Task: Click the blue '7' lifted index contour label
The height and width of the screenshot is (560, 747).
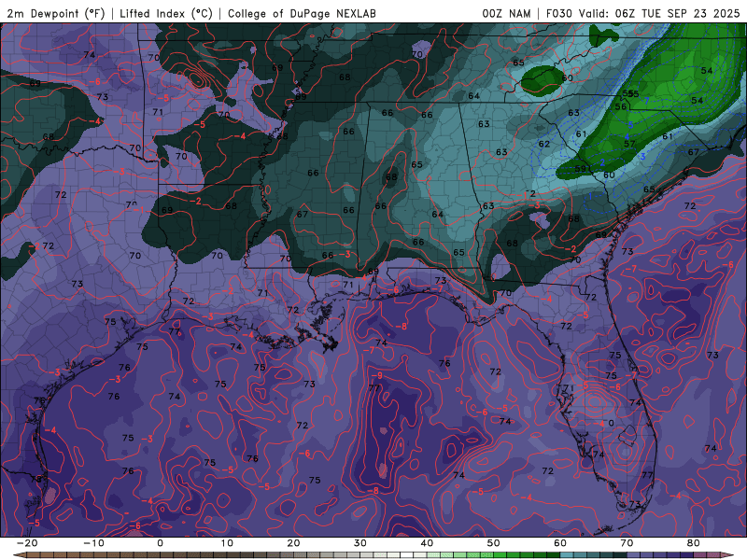Action: click(x=646, y=101)
